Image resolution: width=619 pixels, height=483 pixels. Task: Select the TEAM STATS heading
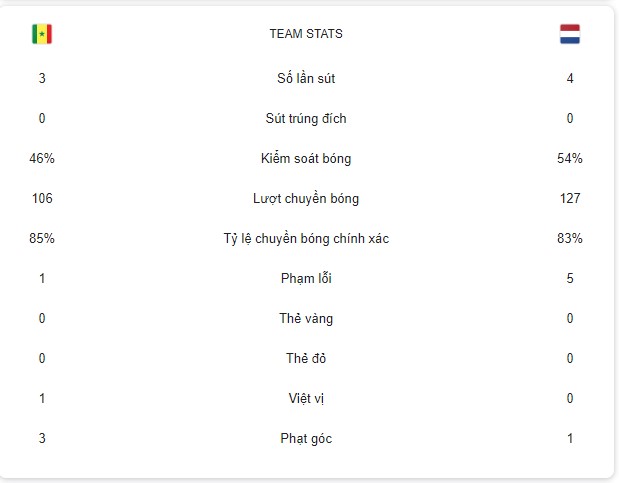(x=306, y=34)
